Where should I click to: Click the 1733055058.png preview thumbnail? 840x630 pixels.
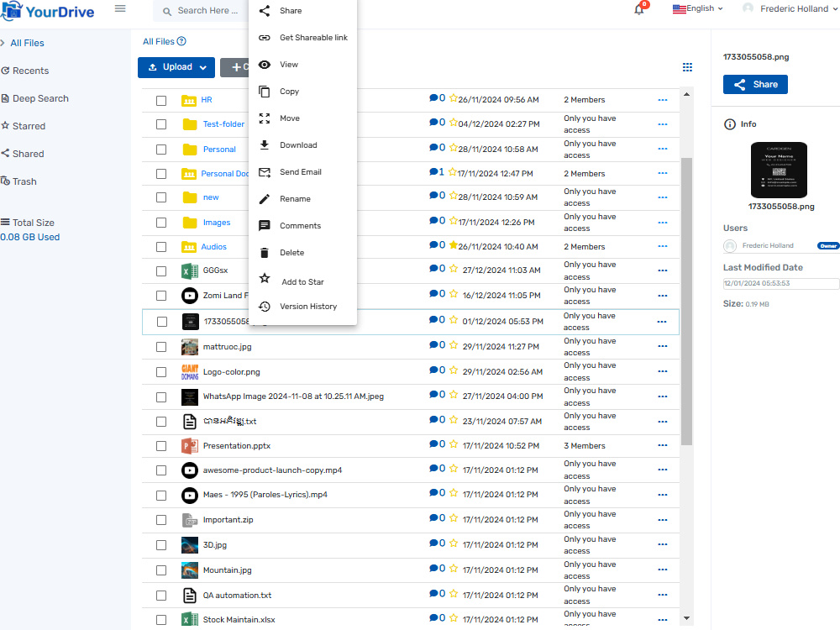[x=779, y=171]
